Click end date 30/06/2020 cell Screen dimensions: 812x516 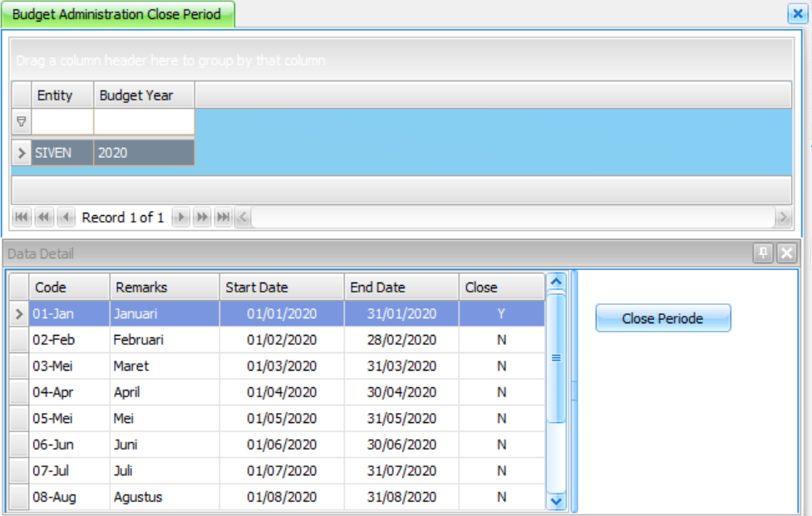(x=401, y=445)
